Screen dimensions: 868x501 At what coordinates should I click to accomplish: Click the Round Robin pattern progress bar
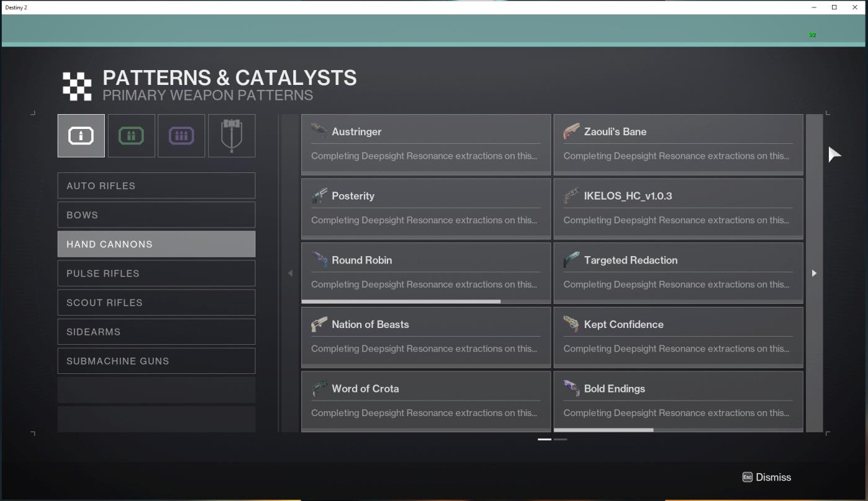point(426,301)
